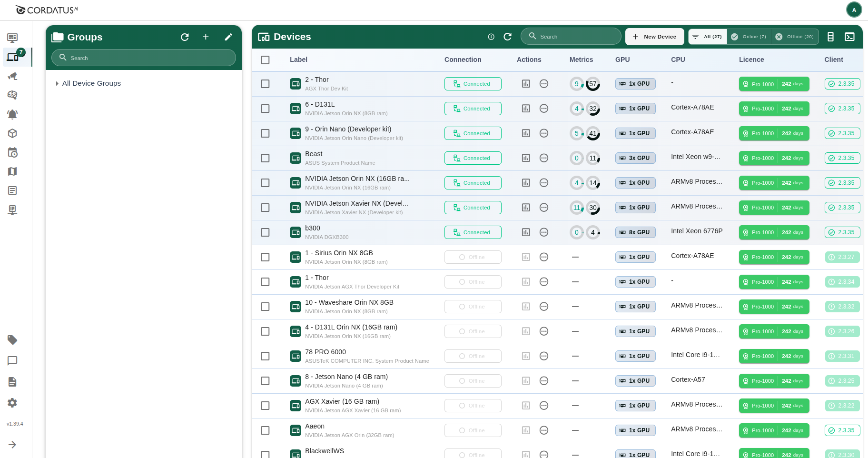Click the New Device button

[654, 37]
